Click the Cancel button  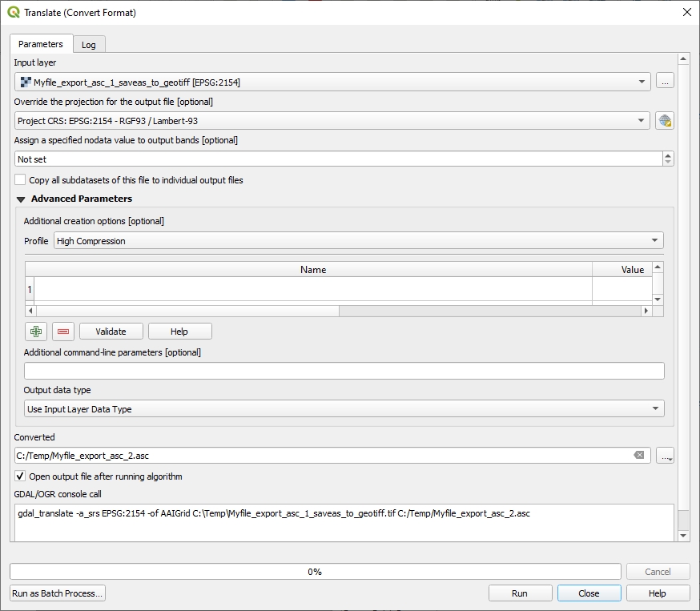(658, 571)
